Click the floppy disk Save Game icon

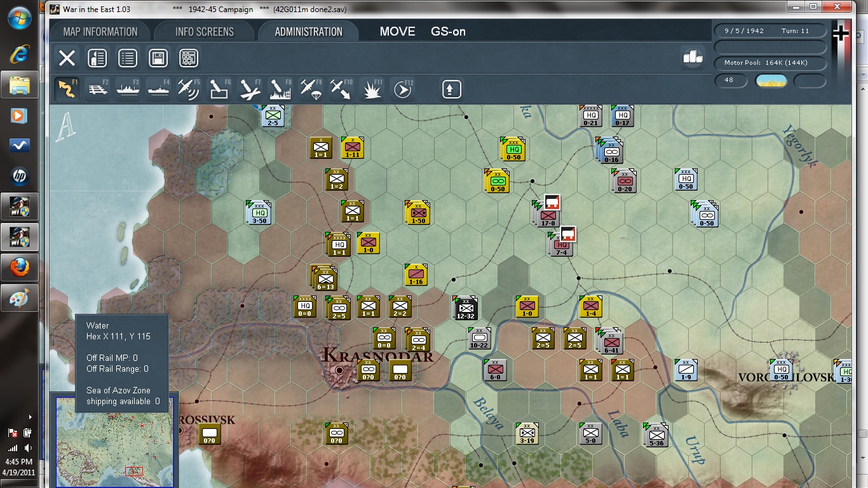pyautogui.click(x=158, y=58)
